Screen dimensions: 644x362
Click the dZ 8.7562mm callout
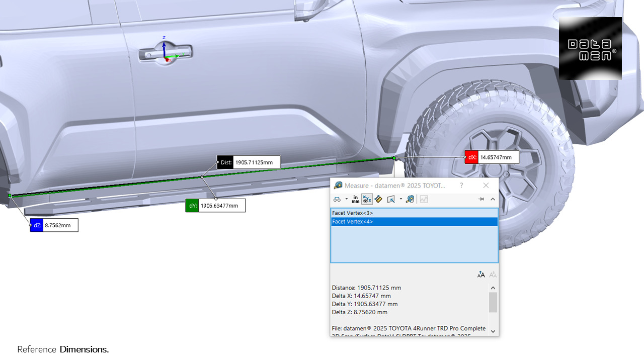54,225
